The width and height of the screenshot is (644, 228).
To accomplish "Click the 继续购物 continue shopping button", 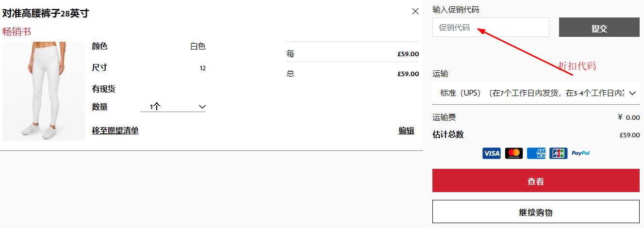I will tap(536, 212).
